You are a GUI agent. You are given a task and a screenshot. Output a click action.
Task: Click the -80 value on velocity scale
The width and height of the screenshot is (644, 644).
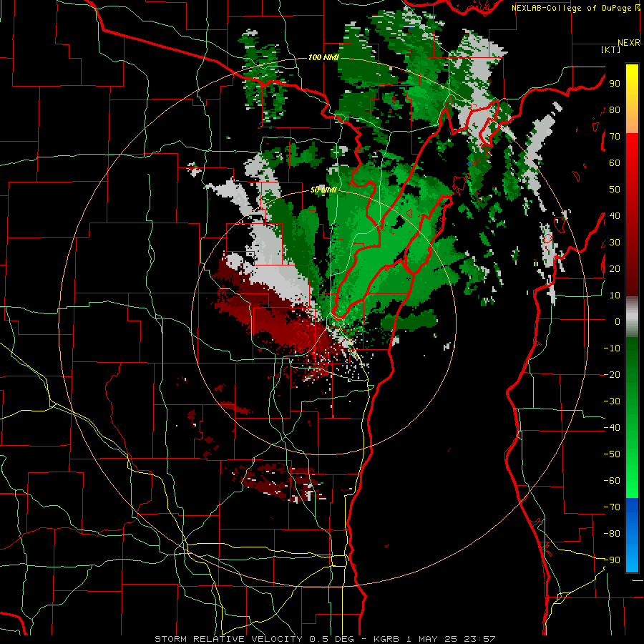pos(612,534)
